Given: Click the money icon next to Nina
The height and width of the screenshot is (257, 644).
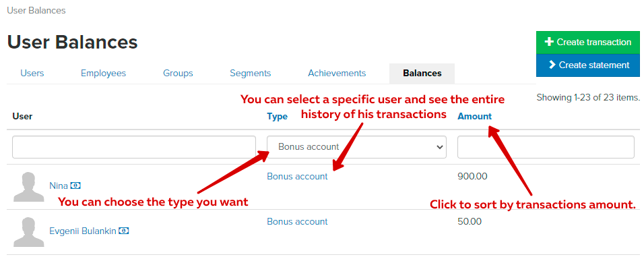Looking at the screenshot, I should pos(75,186).
